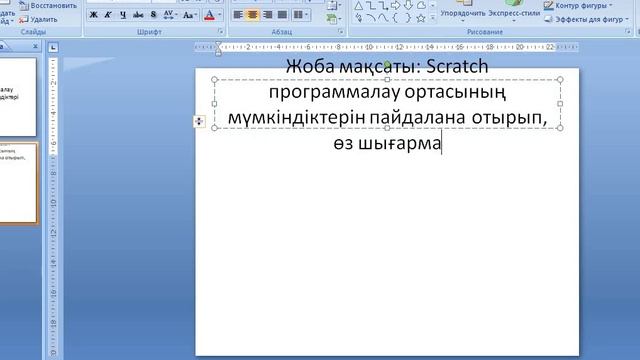Justify the paragraph text
640x360 pixels.
282,15
